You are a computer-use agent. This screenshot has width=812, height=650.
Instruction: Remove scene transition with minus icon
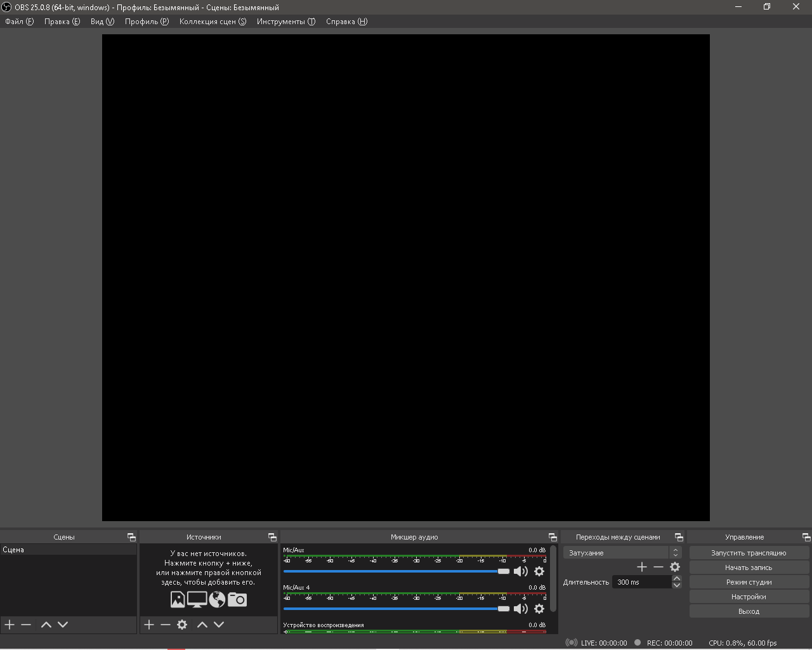point(658,567)
